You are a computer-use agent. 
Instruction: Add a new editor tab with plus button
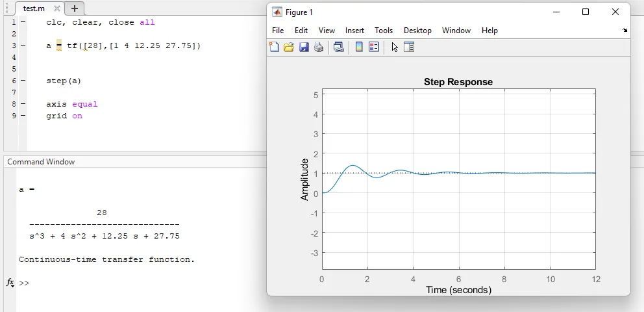click(x=75, y=8)
